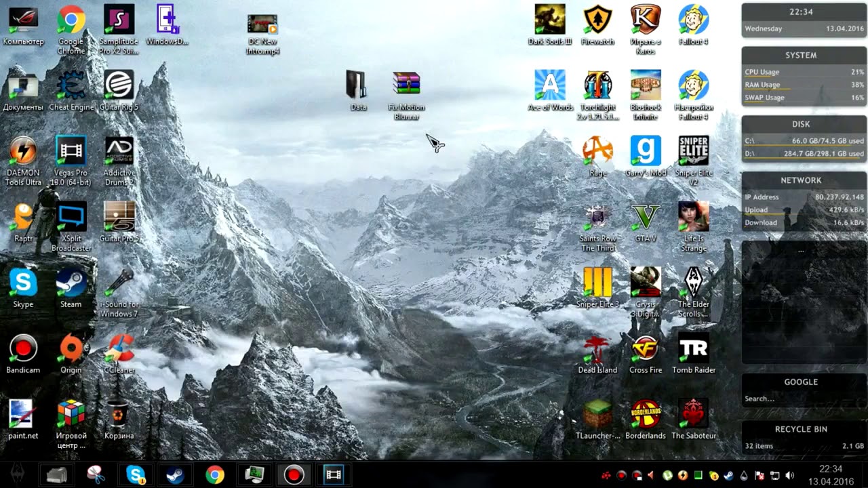The height and width of the screenshot is (488, 868).
Task: Switch to Skype in the taskbar
Action: tap(136, 475)
